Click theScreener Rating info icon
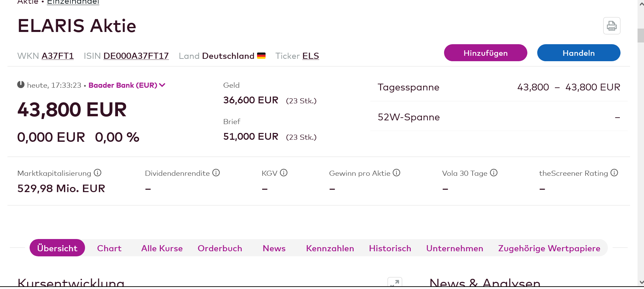The width and height of the screenshot is (644, 289). 614,173
